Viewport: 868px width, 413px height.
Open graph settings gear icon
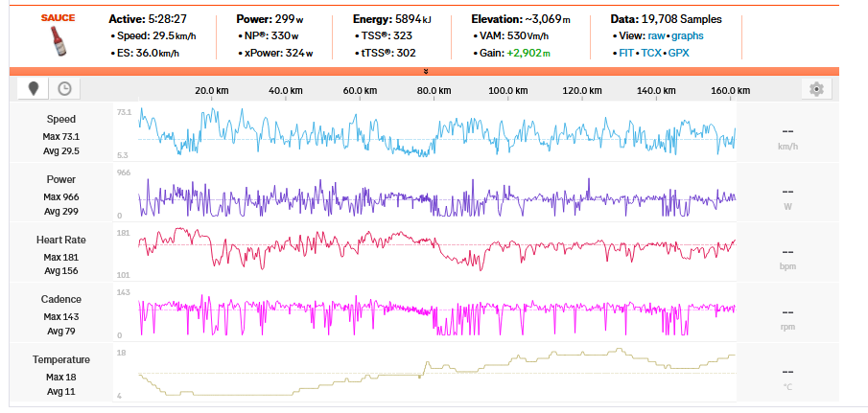point(816,89)
